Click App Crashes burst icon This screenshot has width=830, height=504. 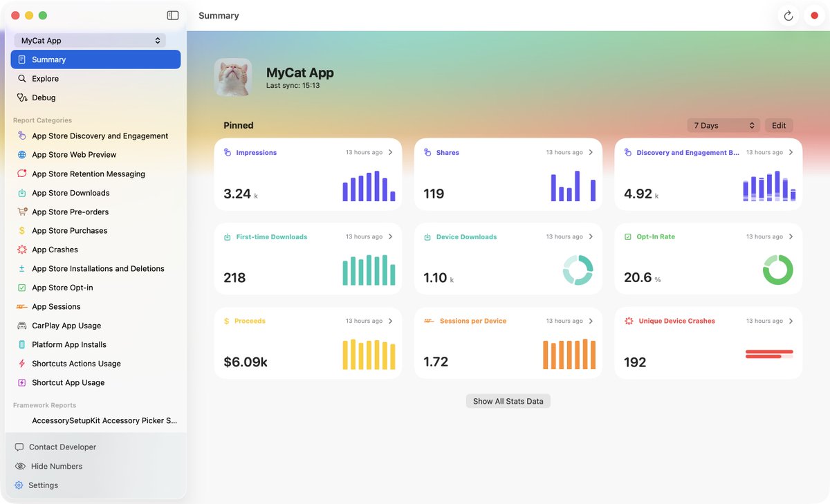tap(22, 250)
